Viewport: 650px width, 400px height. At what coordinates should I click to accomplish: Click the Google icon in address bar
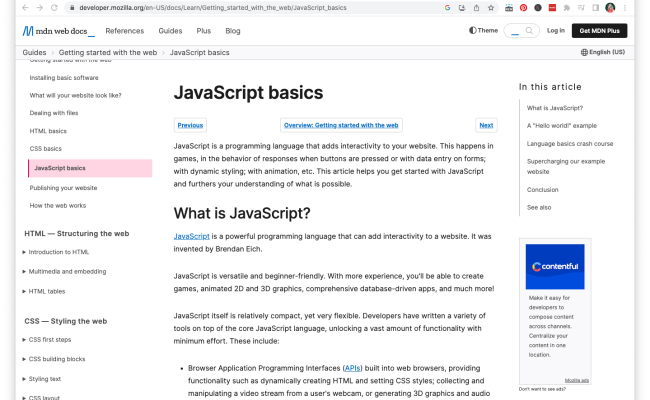(447, 7)
